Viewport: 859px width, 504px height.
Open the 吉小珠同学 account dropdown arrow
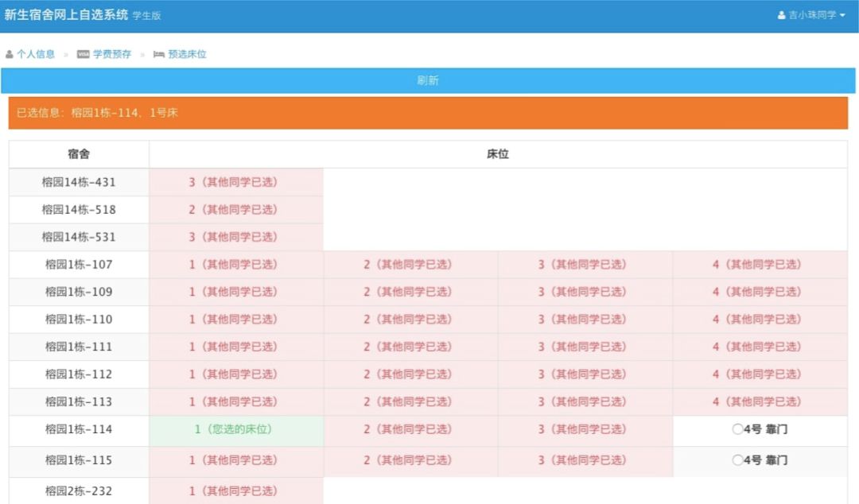coord(842,15)
